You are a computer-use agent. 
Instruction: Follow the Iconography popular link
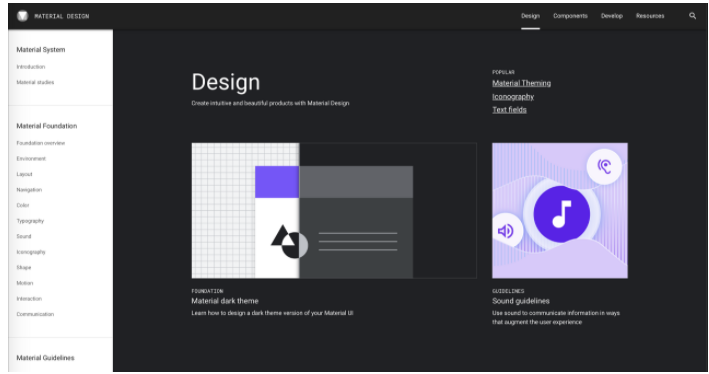(513, 97)
